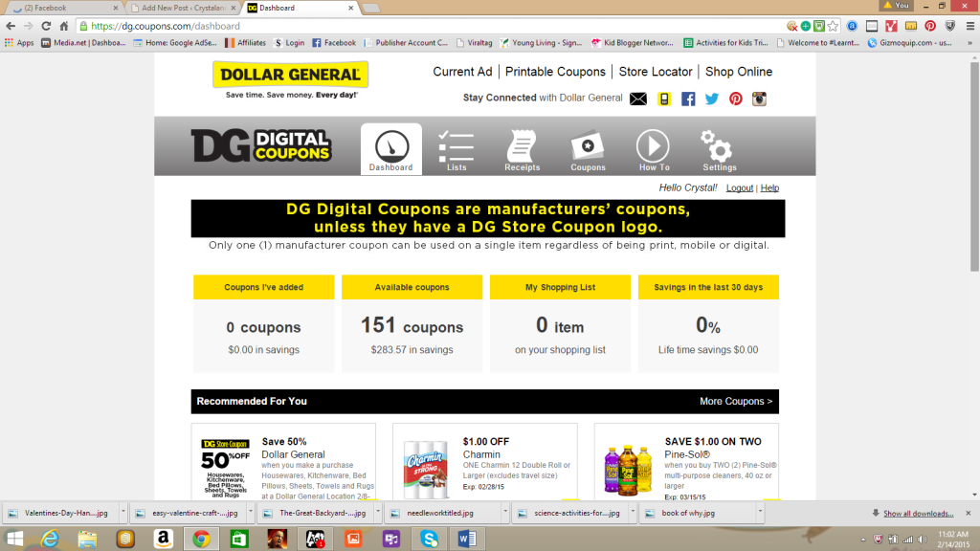The width and height of the screenshot is (980, 551).
Task: Click the email envelope icon
Action: [638, 99]
